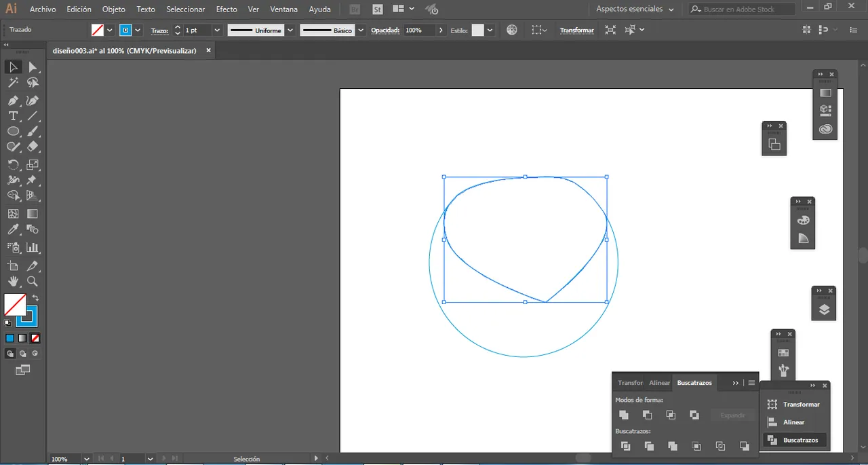Activate the Zoom magnifier tool
Viewport: 868px width, 465px height.
(32, 281)
